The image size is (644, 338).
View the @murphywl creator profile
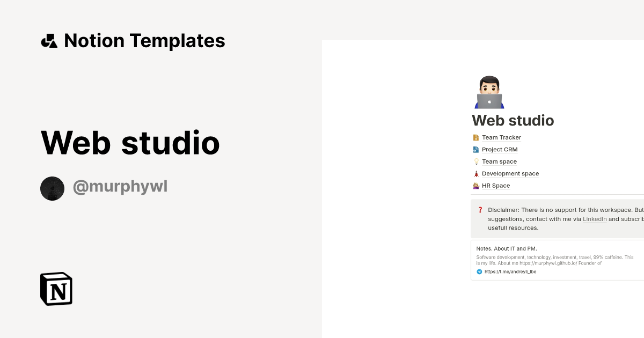(120, 186)
